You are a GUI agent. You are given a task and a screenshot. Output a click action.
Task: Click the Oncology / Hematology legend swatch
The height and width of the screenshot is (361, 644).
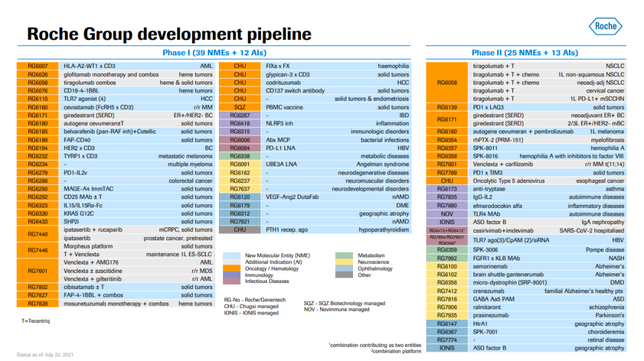click(231, 269)
